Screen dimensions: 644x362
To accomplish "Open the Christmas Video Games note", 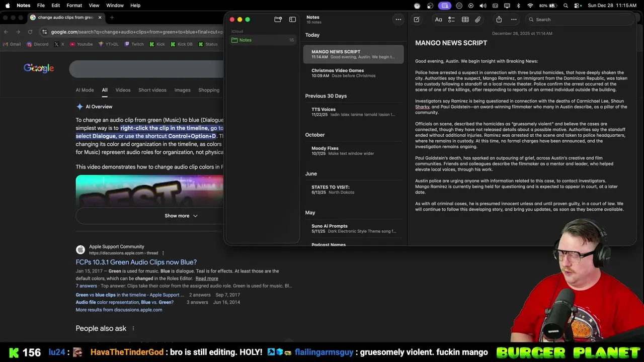I will click(353, 73).
